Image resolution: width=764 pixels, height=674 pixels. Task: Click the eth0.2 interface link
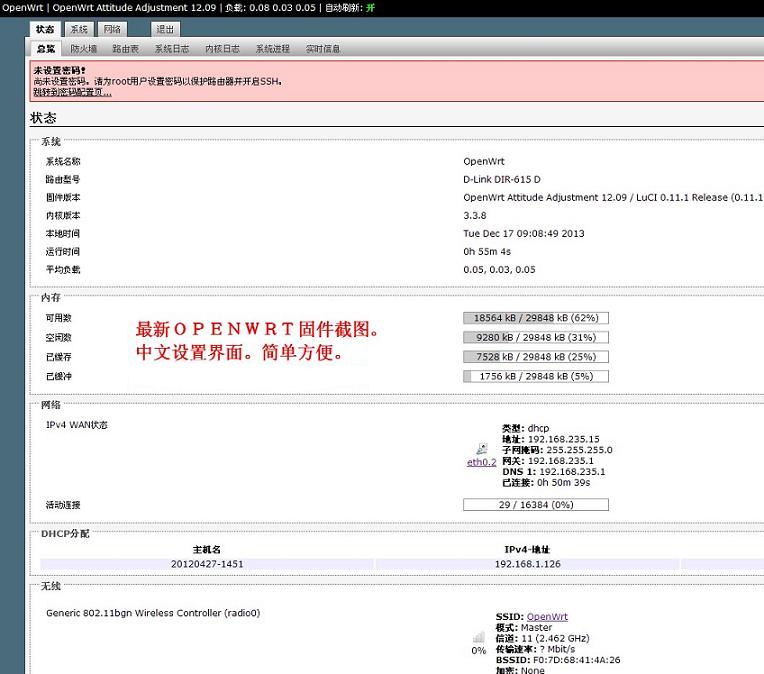tap(482, 462)
